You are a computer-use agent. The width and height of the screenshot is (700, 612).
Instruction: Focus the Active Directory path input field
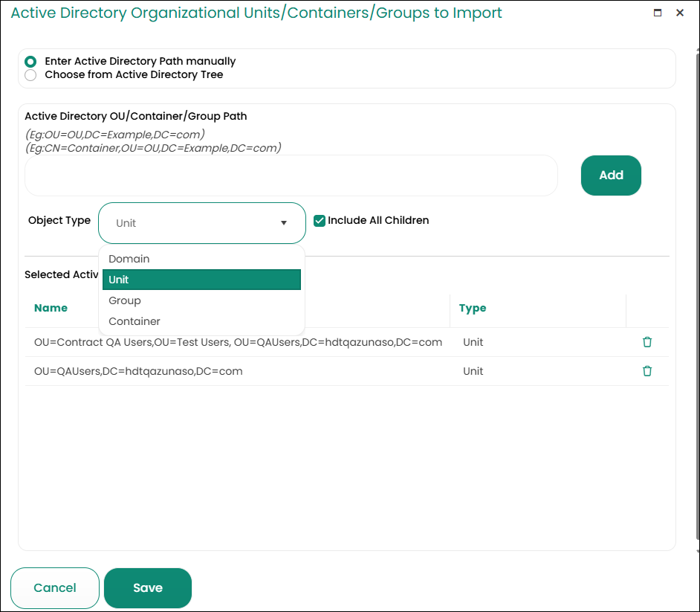pyautogui.click(x=291, y=175)
